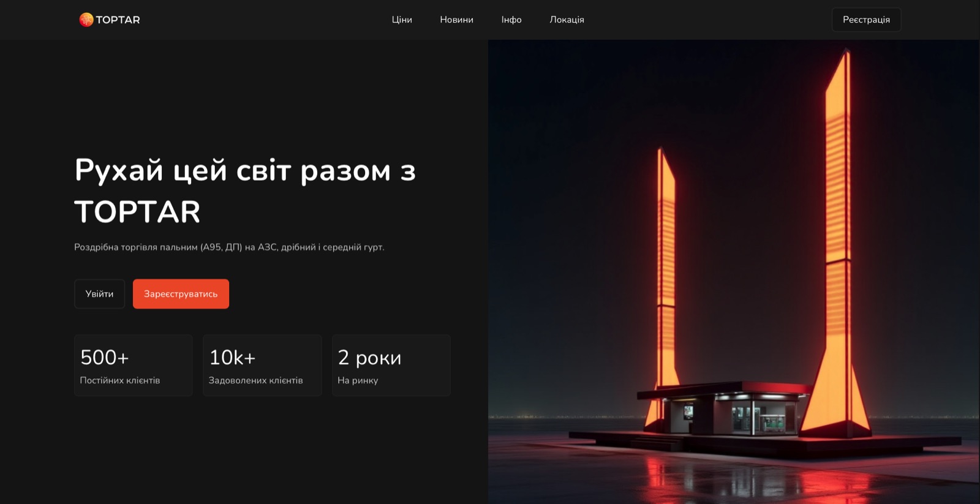Open the Ціни menu item
The width and height of the screenshot is (980, 504).
(x=402, y=20)
